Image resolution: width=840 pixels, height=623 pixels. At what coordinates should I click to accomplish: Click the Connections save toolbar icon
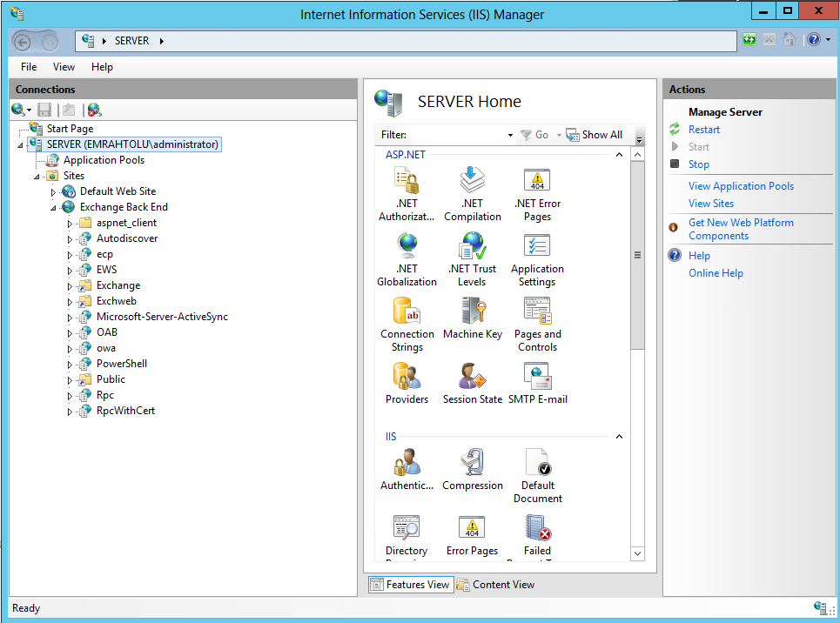click(x=44, y=110)
